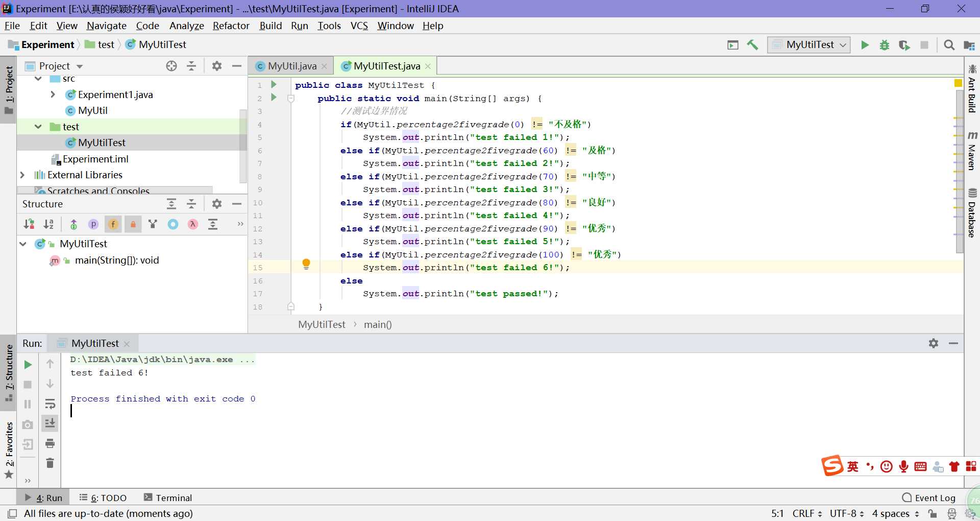Toggle Soft-Wrap in the Run console

point(50,404)
